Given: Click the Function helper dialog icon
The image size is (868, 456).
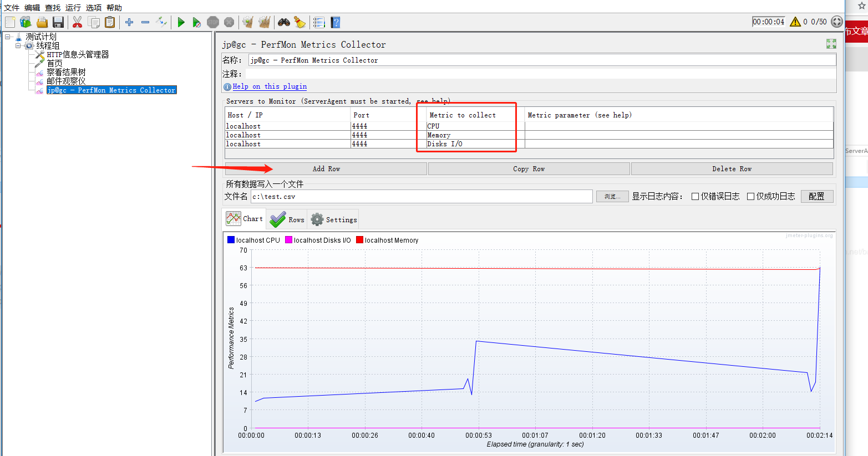Looking at the screenshot, I should pos(319,22).
